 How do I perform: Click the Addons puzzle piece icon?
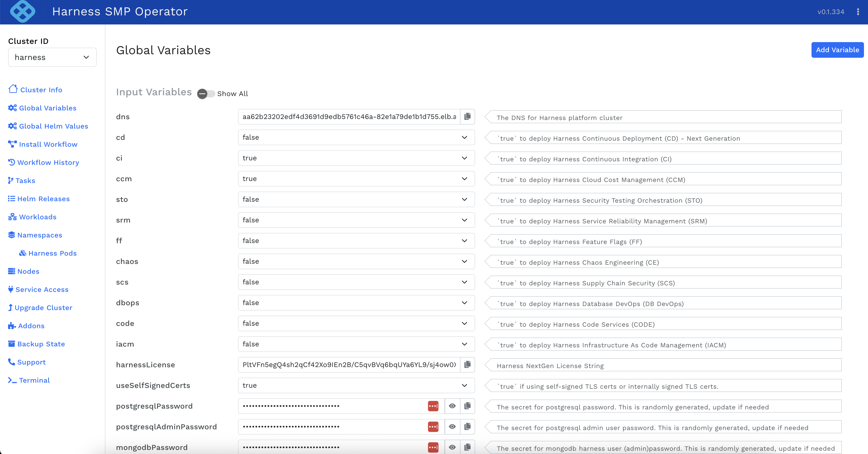point(12,326)
